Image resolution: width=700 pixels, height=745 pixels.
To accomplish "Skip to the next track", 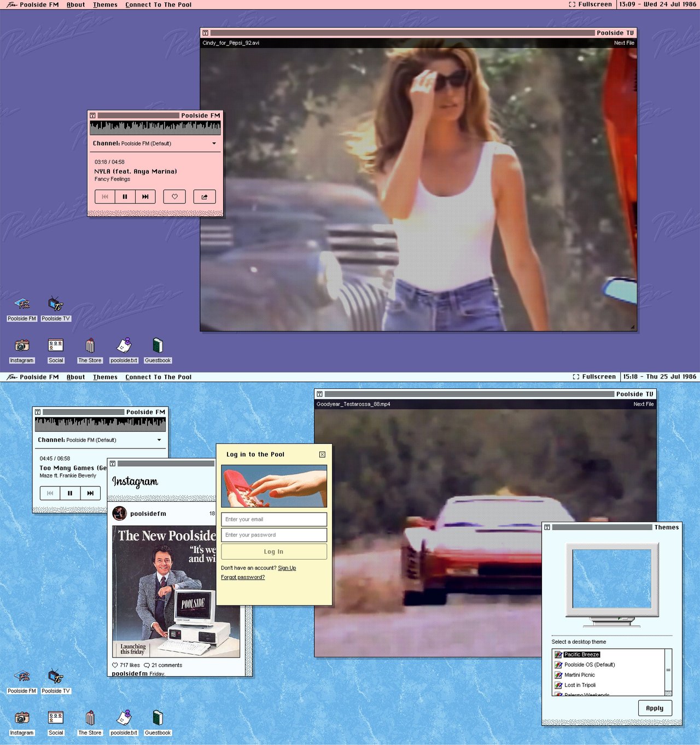I will 144,196.
